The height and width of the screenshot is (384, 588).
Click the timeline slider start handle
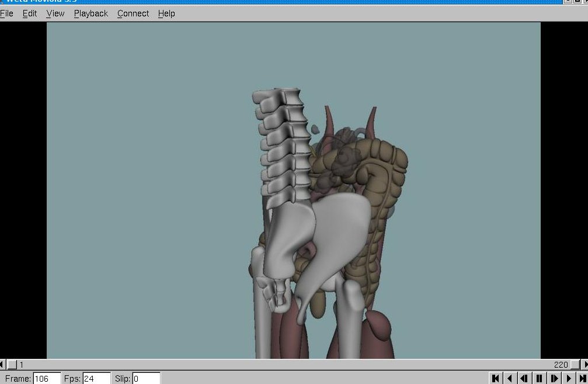pyautogui.click(x=12, y=365)
